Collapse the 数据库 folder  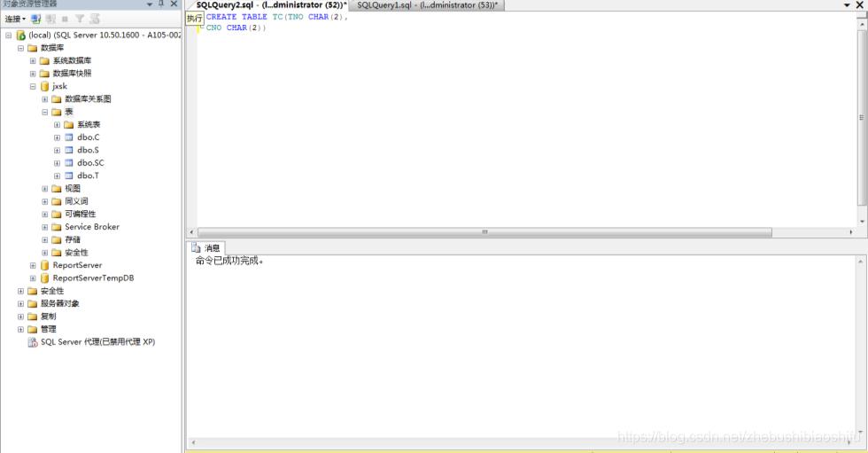(x=20, y=48)
